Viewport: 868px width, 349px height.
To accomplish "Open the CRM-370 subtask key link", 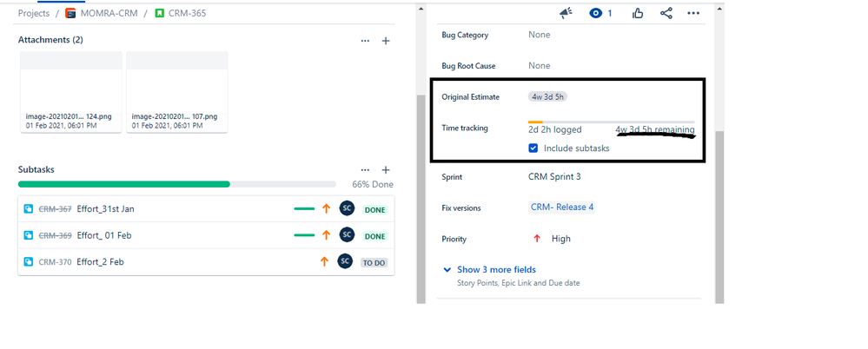I will pyautogui.click(x=55, y=262).
